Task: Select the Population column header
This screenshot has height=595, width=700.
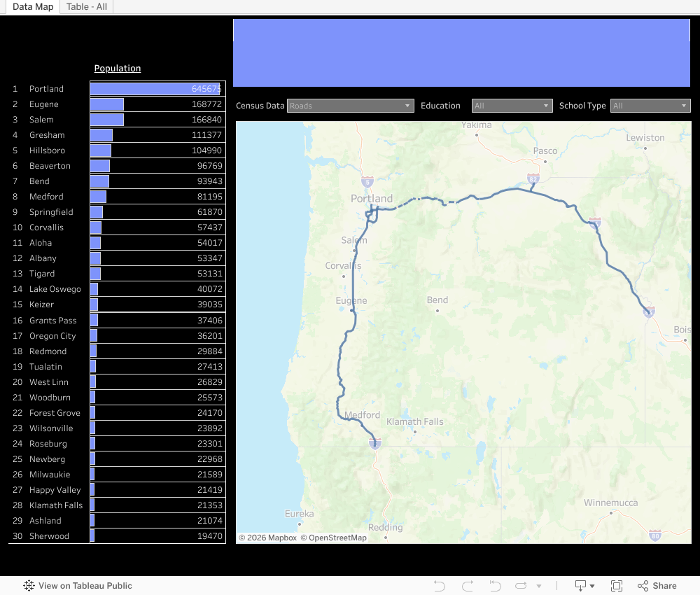Action: (117, 68)
